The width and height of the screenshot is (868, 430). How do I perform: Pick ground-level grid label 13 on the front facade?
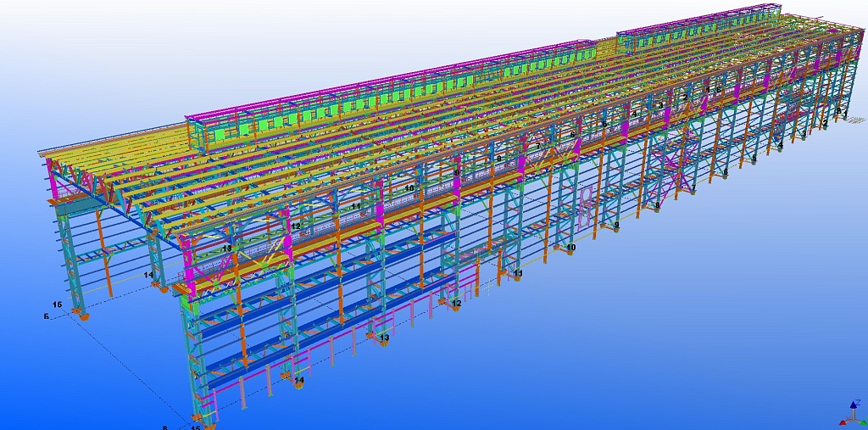coord(384,338)
